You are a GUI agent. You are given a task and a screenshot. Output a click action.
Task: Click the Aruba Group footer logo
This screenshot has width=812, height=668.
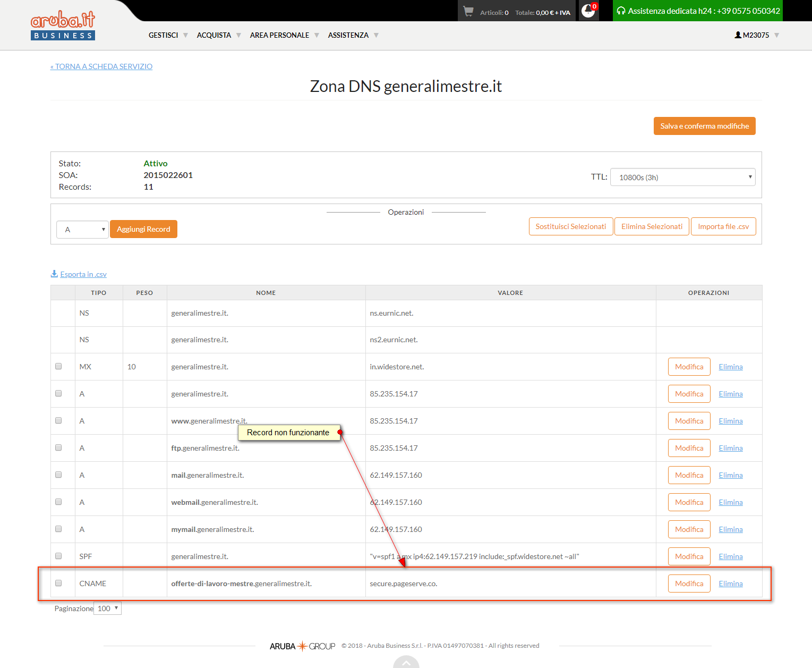[x=303, y=646]
